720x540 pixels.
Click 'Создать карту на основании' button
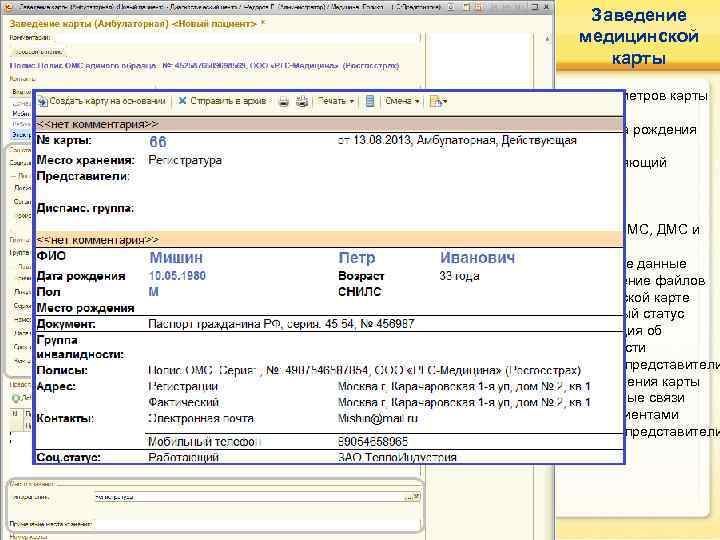pos(102,101)
